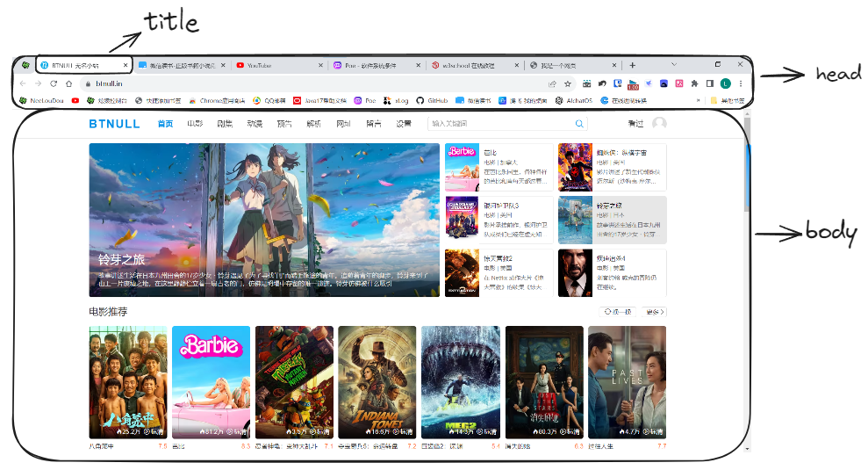Click the 换一换 refresh recommendations button
This screenshot has width=868, height=470.
point(616,312)
